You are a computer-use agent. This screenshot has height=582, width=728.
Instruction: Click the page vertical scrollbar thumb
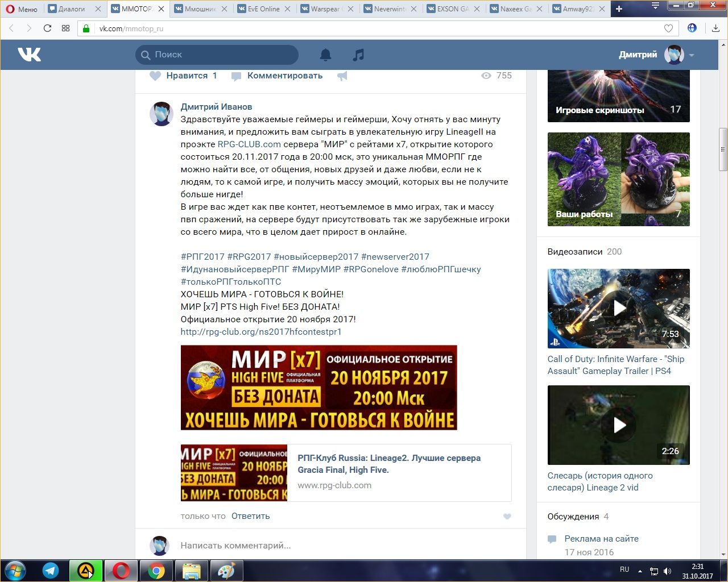click(x=723, y=149)
